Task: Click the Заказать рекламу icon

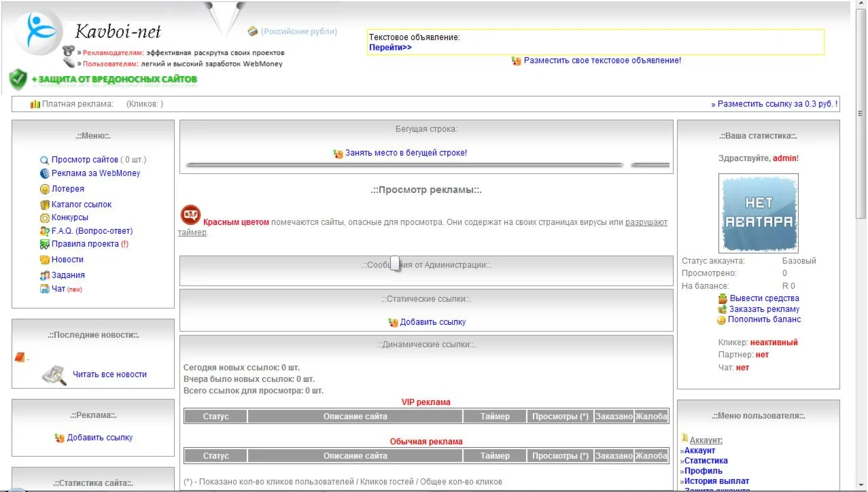Action: (723, 309)
